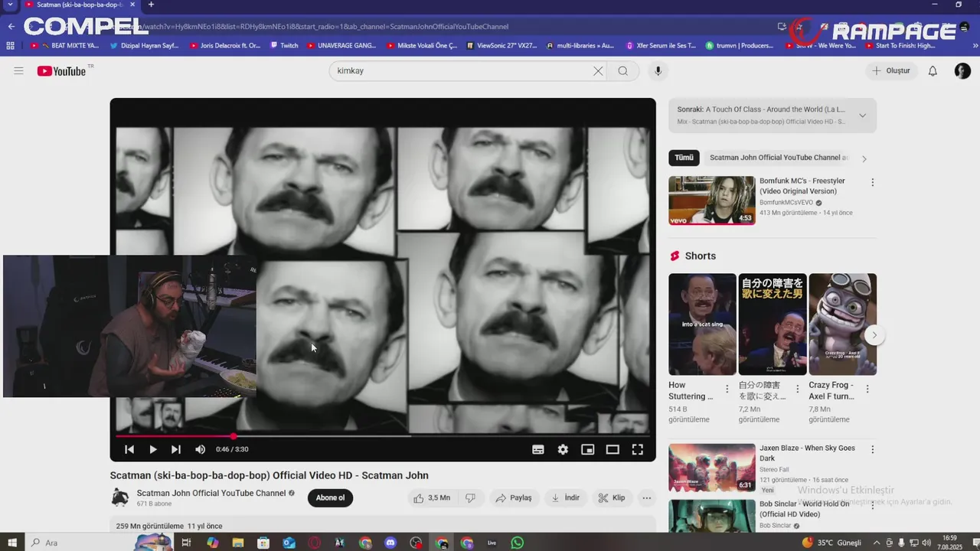Open WhatsApp from the taskbar
This screenshot has height=551, width=980.
pyautogui.click(x=518, y=543)
